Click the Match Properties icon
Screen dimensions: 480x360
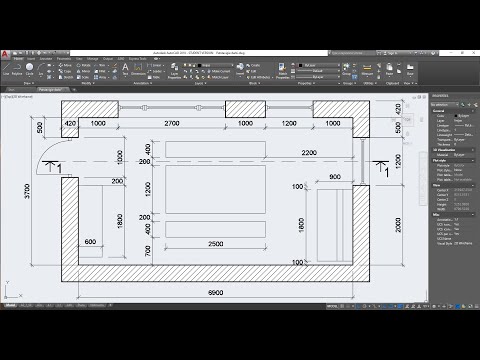pyautogui.click(x=282, y=71)
